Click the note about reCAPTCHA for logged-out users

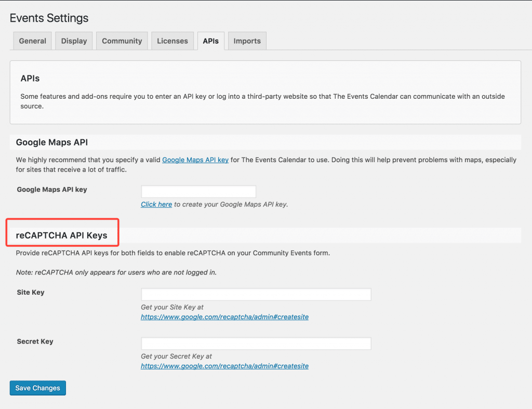[x=116, y=272]
